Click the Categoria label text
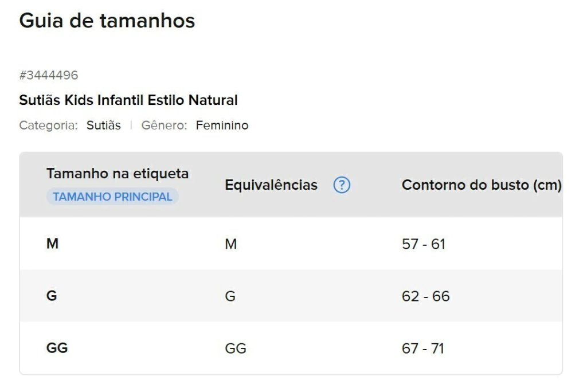 (48, 126)
